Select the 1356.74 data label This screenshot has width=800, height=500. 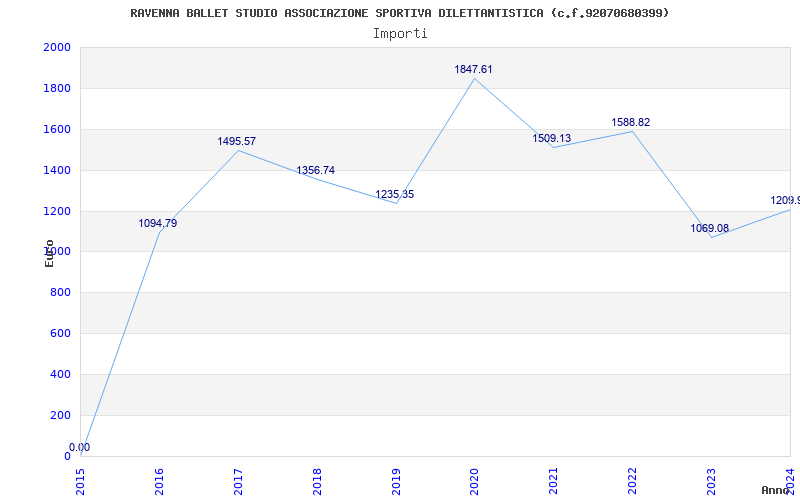coord(316,170)
